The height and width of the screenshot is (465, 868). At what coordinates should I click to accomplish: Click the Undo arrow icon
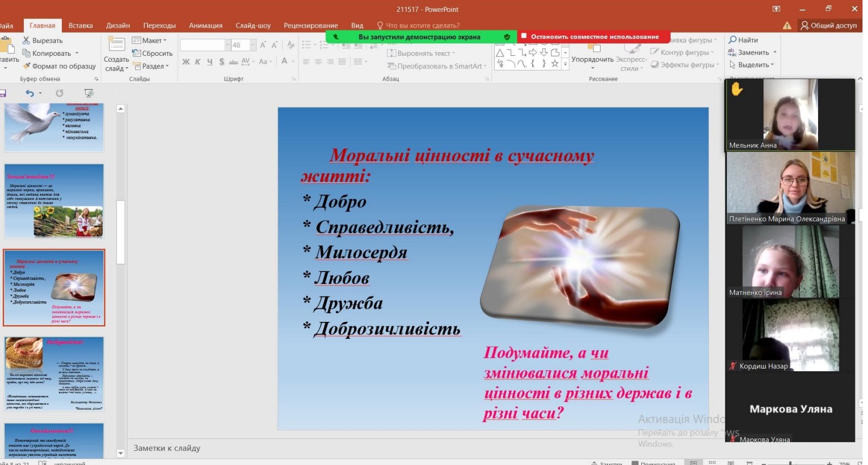[x=30, y=93]
